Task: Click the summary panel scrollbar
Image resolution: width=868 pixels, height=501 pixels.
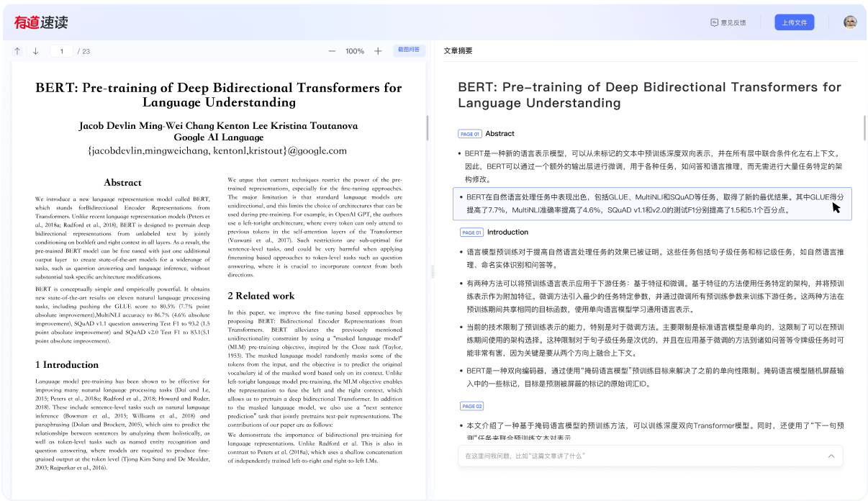Action: click(x=864, y=127)
